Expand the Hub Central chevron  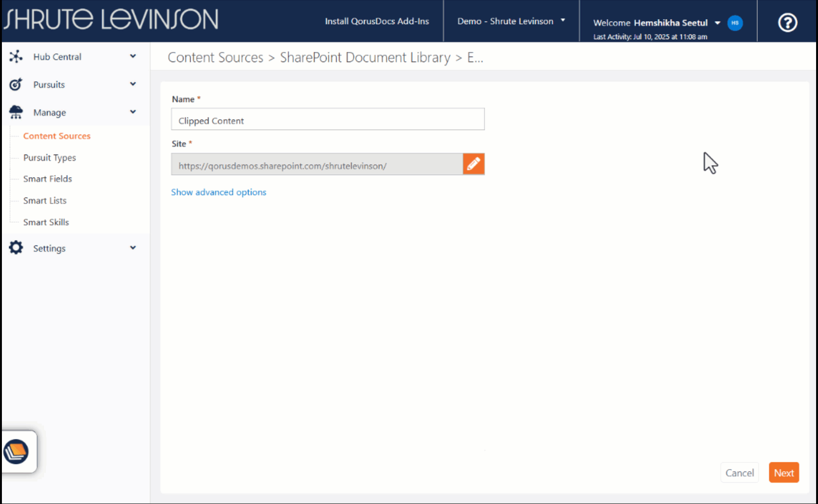(x=133, y=56)
